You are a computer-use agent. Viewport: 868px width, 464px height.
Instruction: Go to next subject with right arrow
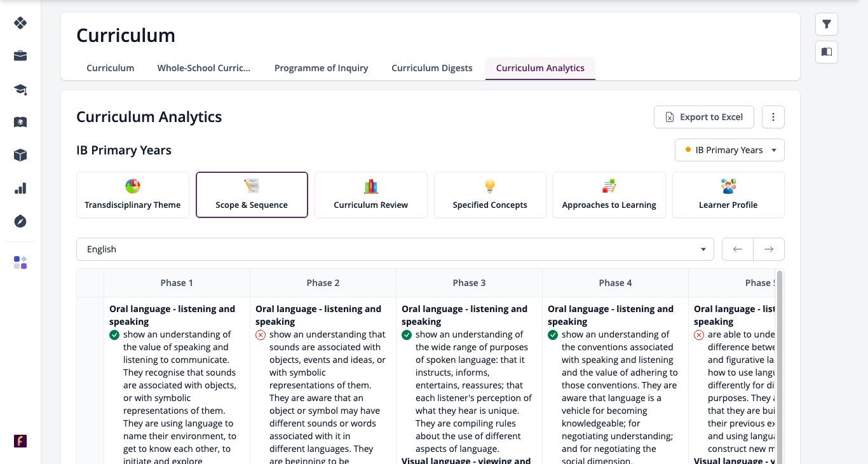pos(769,249)
